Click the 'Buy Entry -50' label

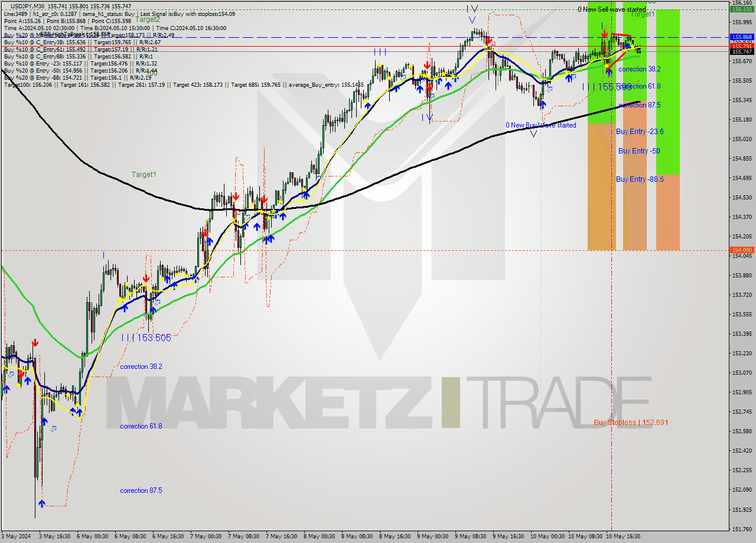click(x=639, y=151)
